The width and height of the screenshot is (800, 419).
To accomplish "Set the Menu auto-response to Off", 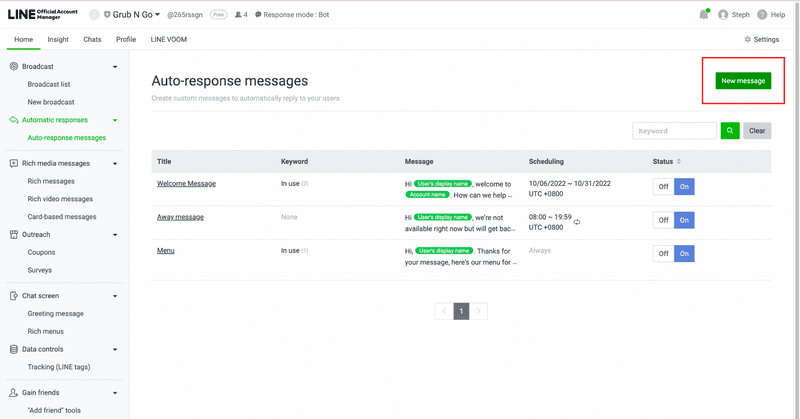I will [663, 254].
